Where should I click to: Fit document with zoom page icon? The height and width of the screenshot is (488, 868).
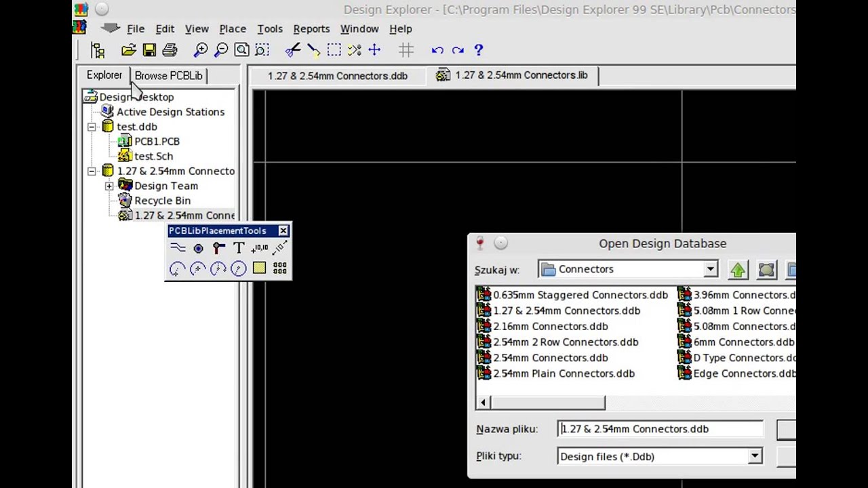pyautogui.click(x=241, y=50)
